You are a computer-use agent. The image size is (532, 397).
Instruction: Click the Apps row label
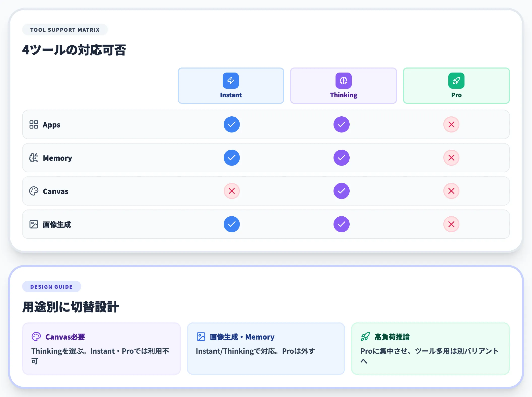pyautogui.click(x=51, y=125)
